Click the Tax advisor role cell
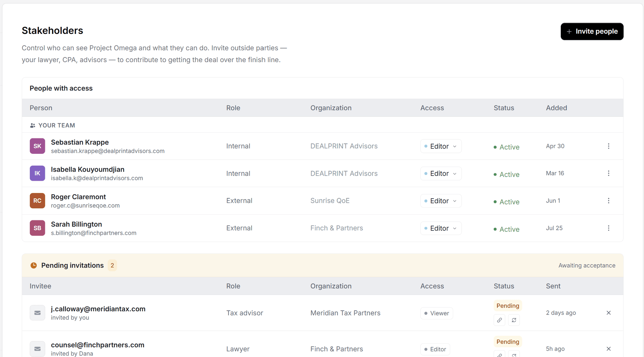 [245, 313]
